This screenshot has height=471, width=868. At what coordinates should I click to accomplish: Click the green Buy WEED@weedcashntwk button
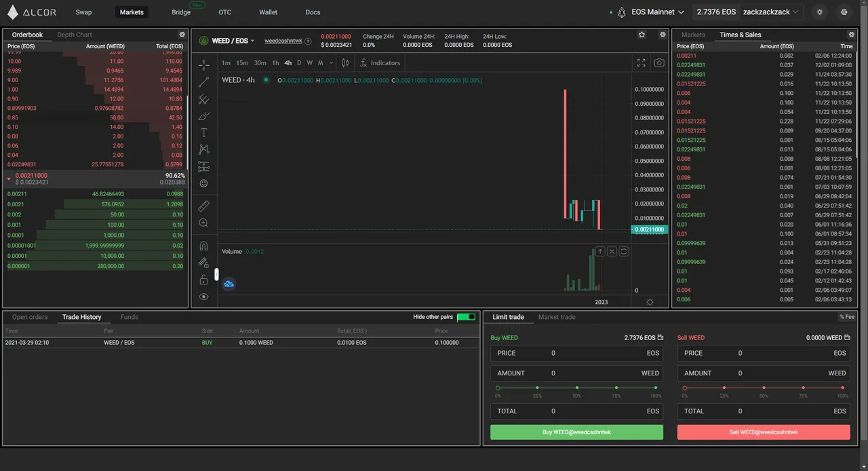(x=576, y=432)
